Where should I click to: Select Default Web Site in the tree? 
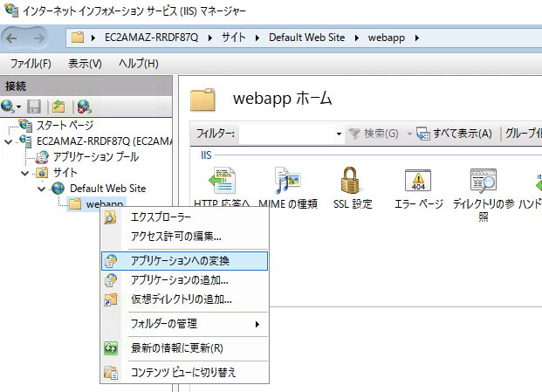108,189
